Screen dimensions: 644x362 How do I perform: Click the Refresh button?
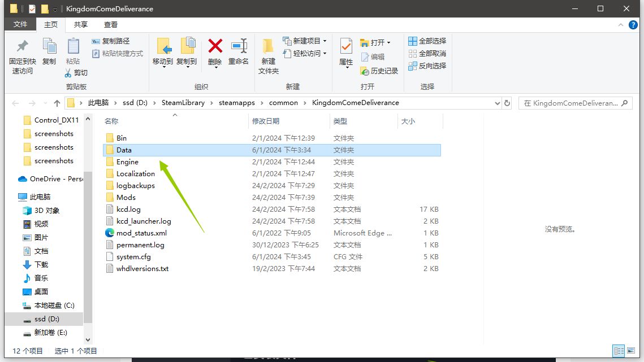tap(507, 103)
